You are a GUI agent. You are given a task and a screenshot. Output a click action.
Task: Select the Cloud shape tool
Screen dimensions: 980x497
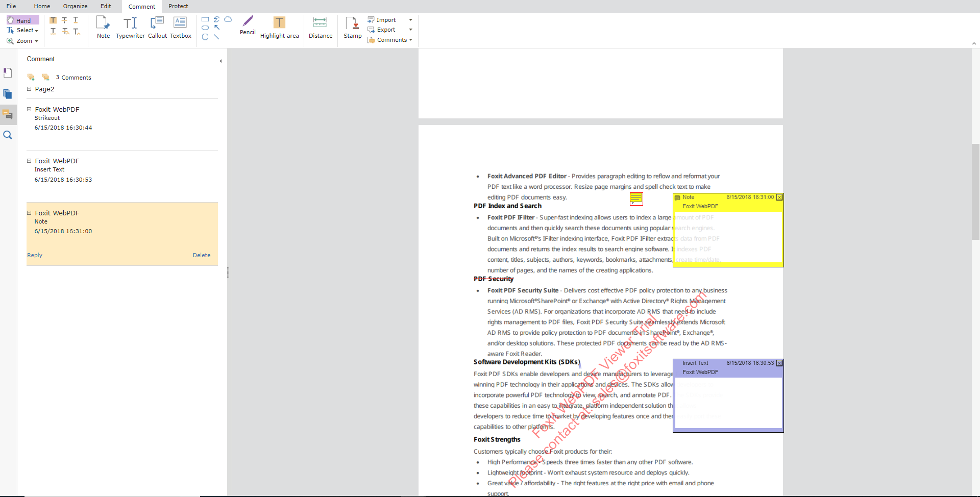(228, 19)
